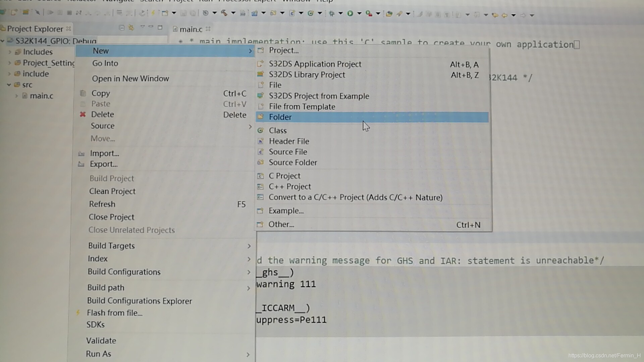
Task: Choose Source File in New submenu
Action: [x=372, y=152]
